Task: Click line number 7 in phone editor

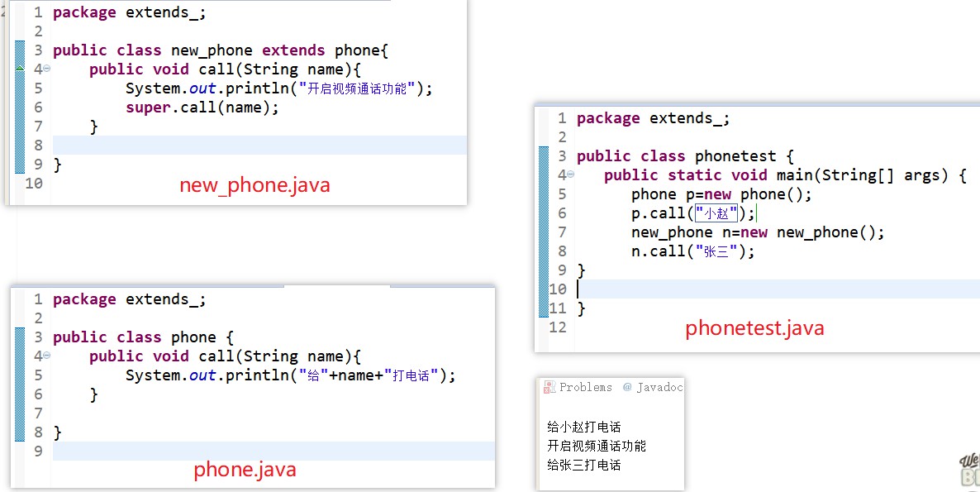Action: click(39, 413)
